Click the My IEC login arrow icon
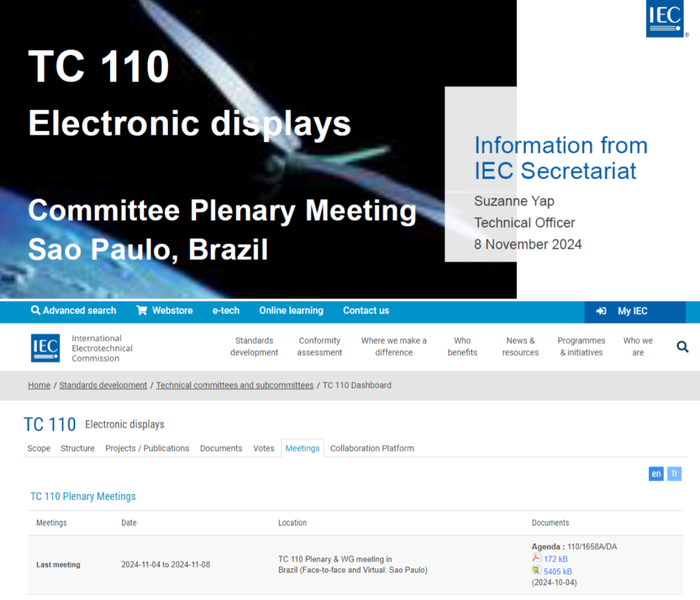 (x=601, y=311)
